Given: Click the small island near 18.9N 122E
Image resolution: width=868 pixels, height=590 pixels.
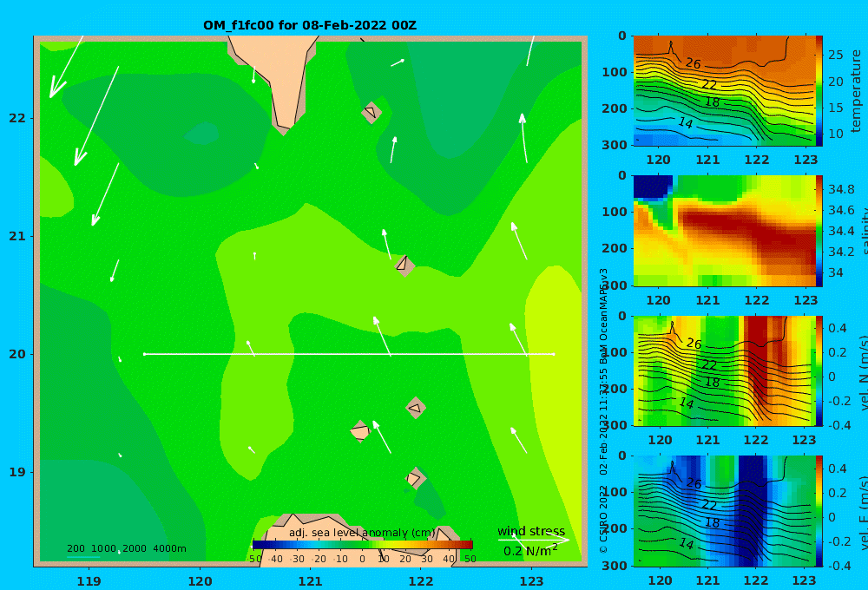Looking at the screenshot, I should tap(415, 478).
